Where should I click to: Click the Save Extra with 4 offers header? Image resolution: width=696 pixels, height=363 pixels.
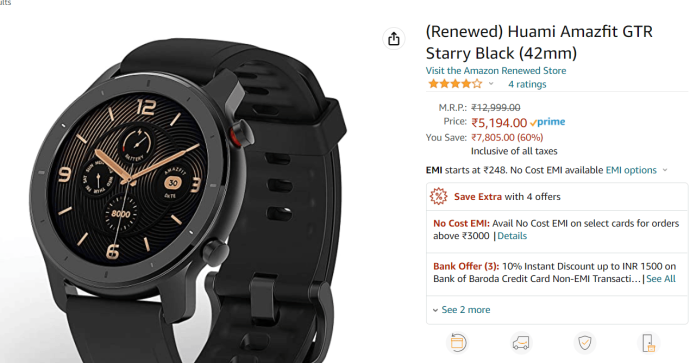pyautogui.click(x=507, y=197)
